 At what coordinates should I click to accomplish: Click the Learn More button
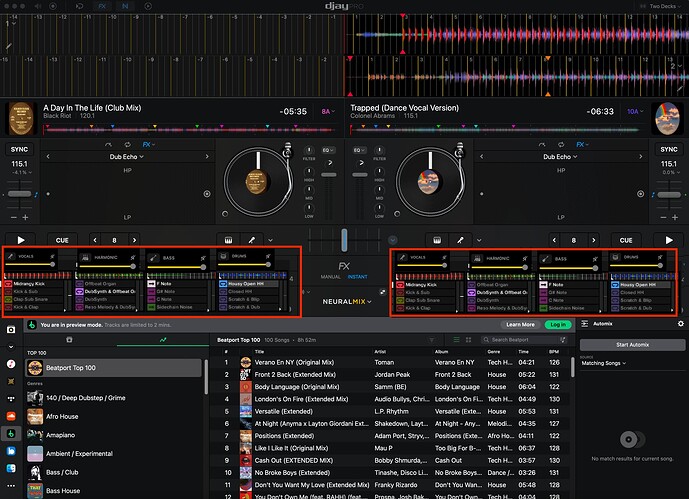(520, 325)
